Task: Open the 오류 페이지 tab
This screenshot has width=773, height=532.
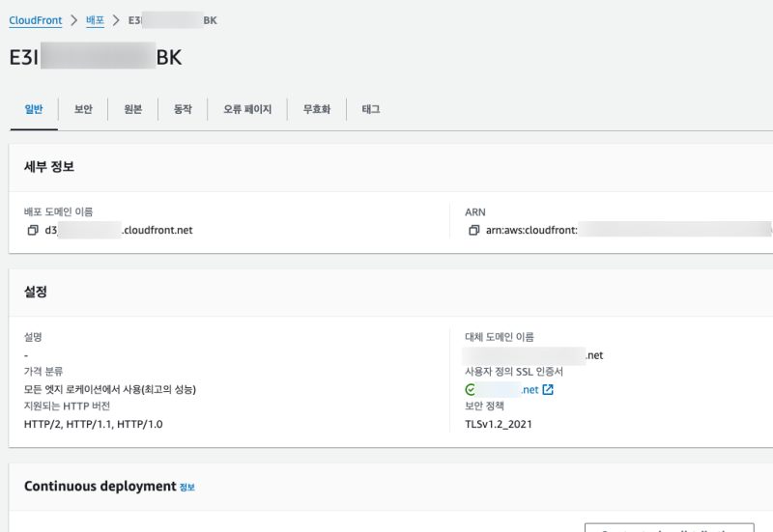Action: (x=247, y=109)
